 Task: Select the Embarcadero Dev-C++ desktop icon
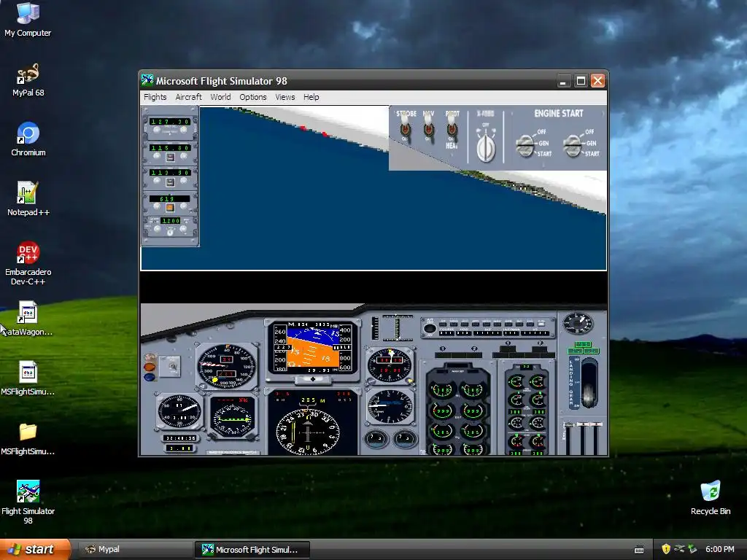tap(28, 263)
